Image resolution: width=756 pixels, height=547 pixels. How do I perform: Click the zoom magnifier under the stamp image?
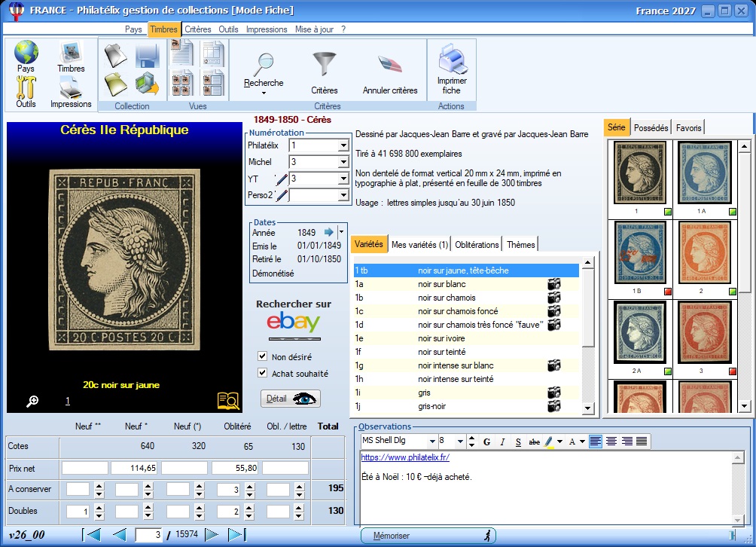pos(33,401)
